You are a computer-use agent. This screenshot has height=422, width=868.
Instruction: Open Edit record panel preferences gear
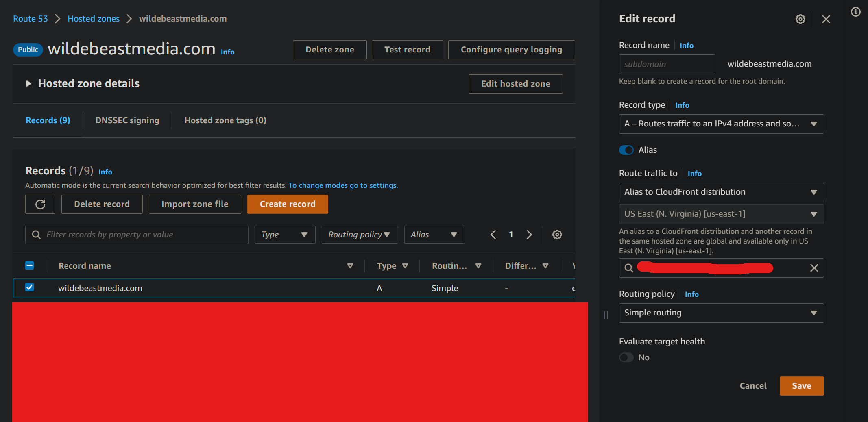[800, 19]
